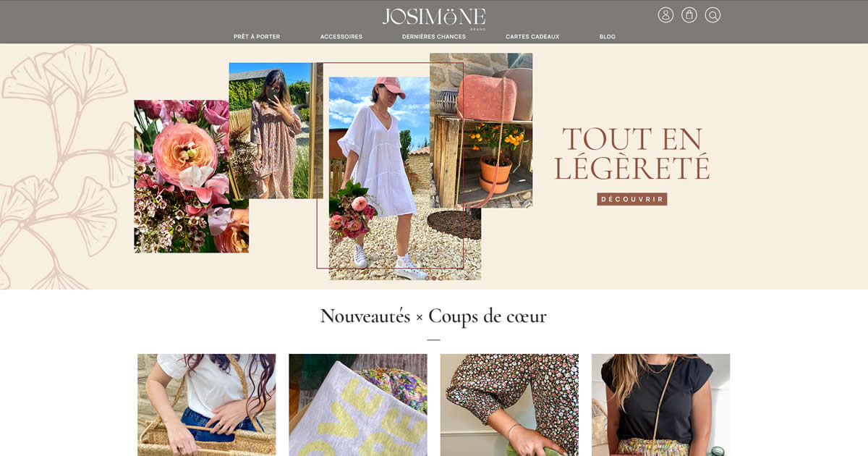The width and height of the screenshot is (868, 456).
Task: Open the black t-shirt product image
Action: 660,405
